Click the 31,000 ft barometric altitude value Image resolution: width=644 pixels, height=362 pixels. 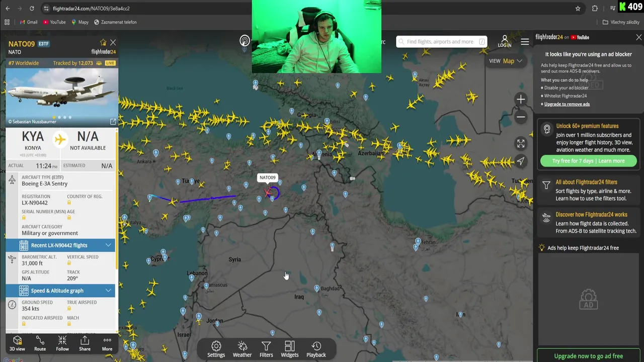click(x=32, y=263)
